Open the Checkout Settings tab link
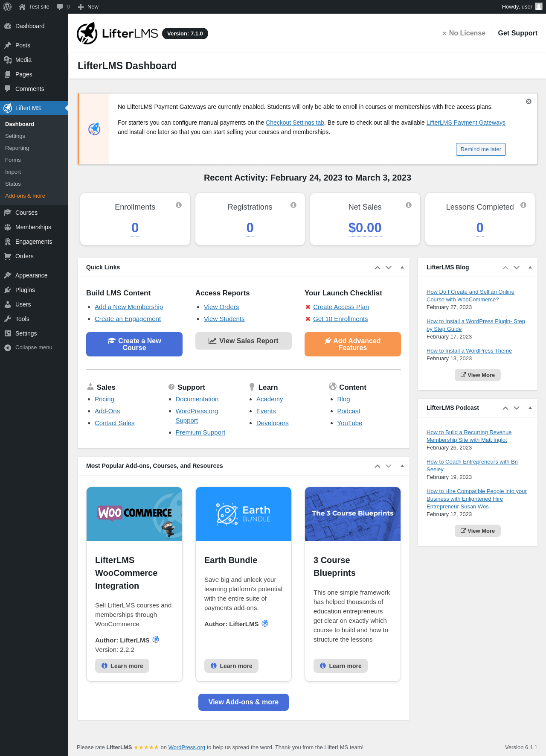The width and height of the screenshot is (546, 756). pyautogui.click(x=295, y=123)
